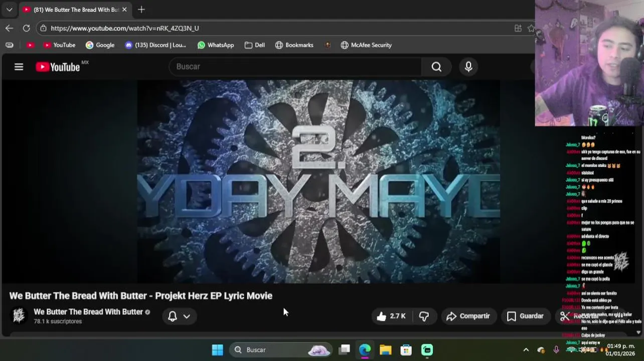Open Microsoft Store from the taskbar
This screenshot has width=644, height=361.
pyautogui.click(x=406, y=349)
